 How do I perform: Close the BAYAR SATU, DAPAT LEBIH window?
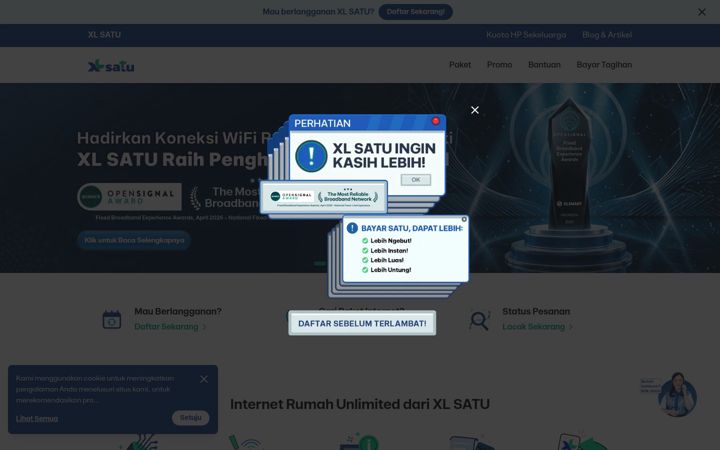tap(464, 219)
